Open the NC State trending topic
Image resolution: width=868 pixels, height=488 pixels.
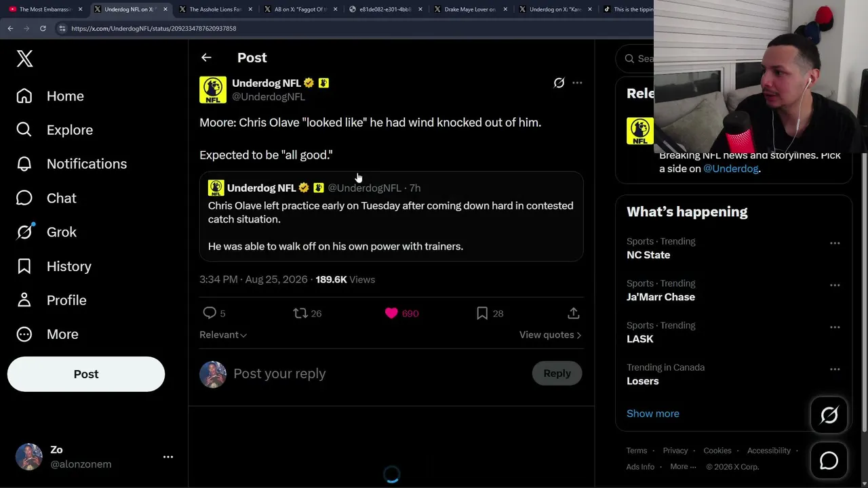(648, 255)
